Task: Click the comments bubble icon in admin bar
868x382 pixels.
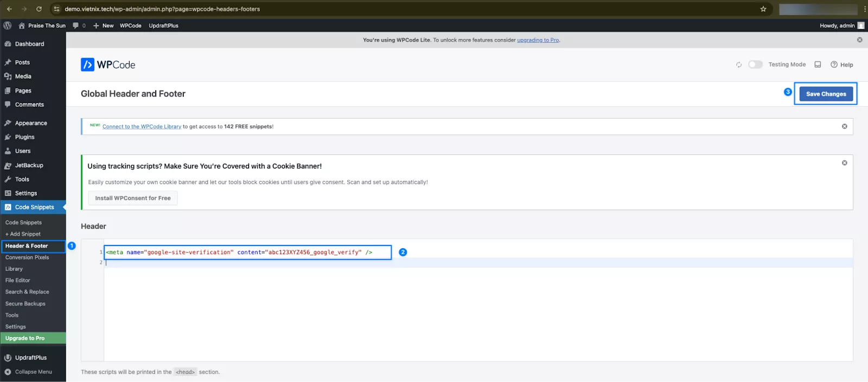Action: (76, 25)
